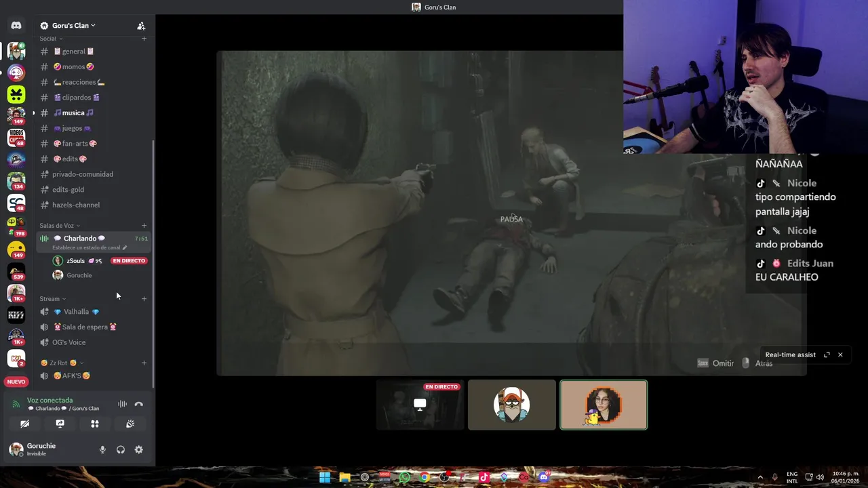This screenshot has width=868, height=488.
Task: Click Establece un estado de canal link
Action: 90,247
